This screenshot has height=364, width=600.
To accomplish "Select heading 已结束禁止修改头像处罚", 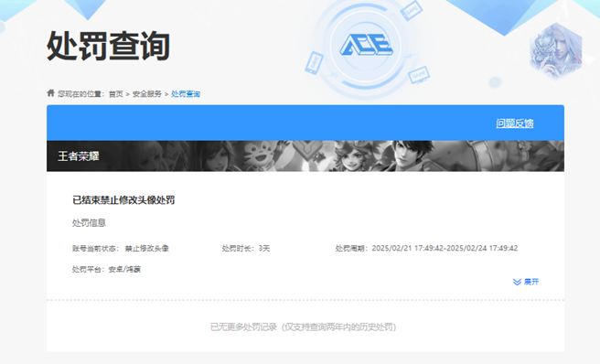I will (123, 199).
